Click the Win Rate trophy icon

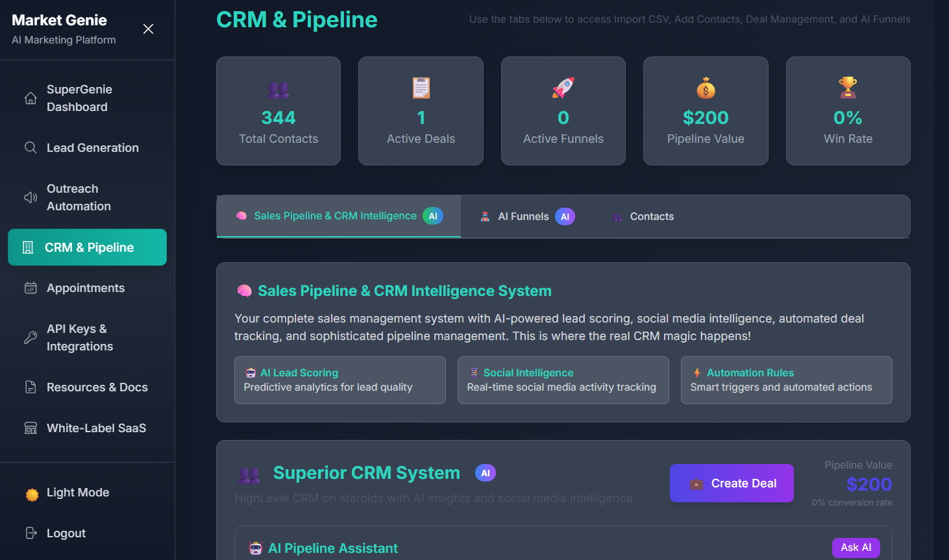(848, 88)
